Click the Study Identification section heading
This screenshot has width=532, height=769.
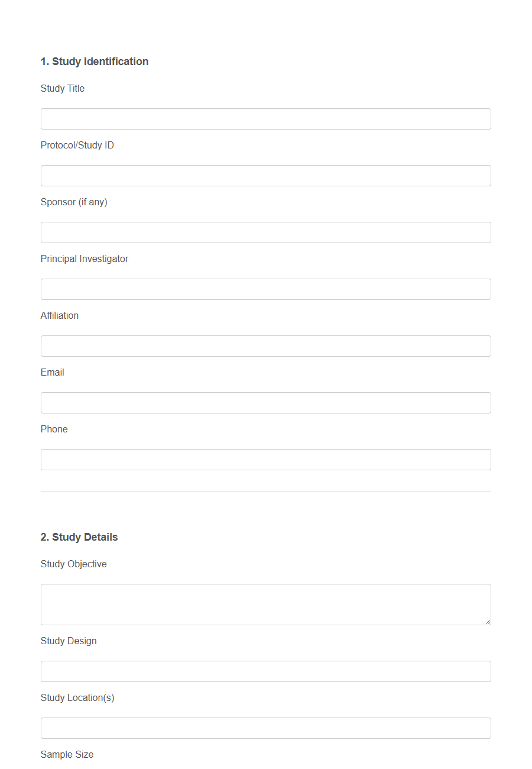94,61
